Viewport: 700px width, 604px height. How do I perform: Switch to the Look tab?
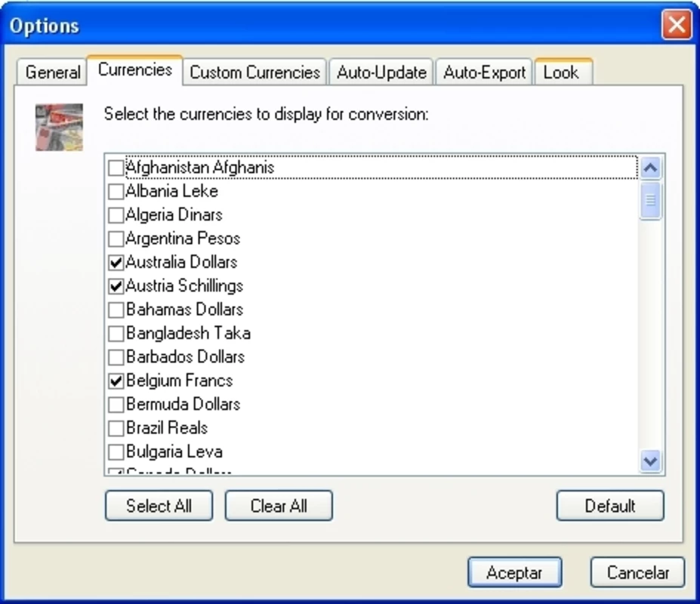pyautogui.click(x=563, y=72)
